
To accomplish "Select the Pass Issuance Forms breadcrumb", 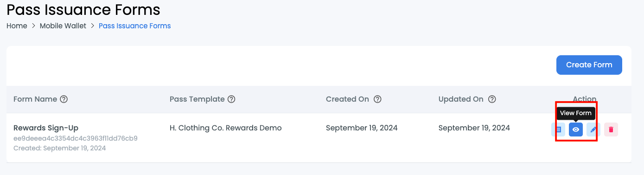I will tap(135, 26).
